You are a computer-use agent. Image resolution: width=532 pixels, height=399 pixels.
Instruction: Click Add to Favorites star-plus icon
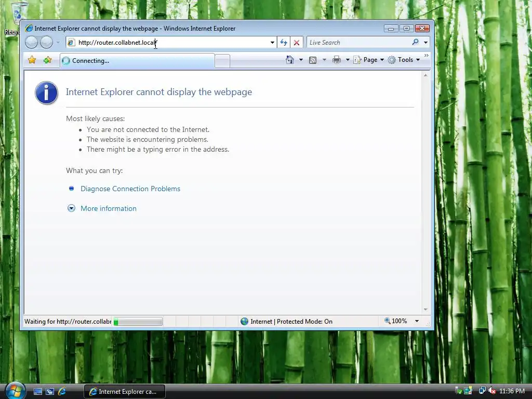tap(47, 60)
